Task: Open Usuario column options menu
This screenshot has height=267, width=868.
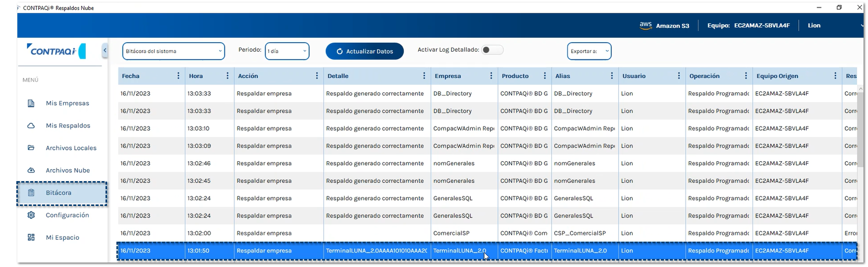Action: point(679,76)
